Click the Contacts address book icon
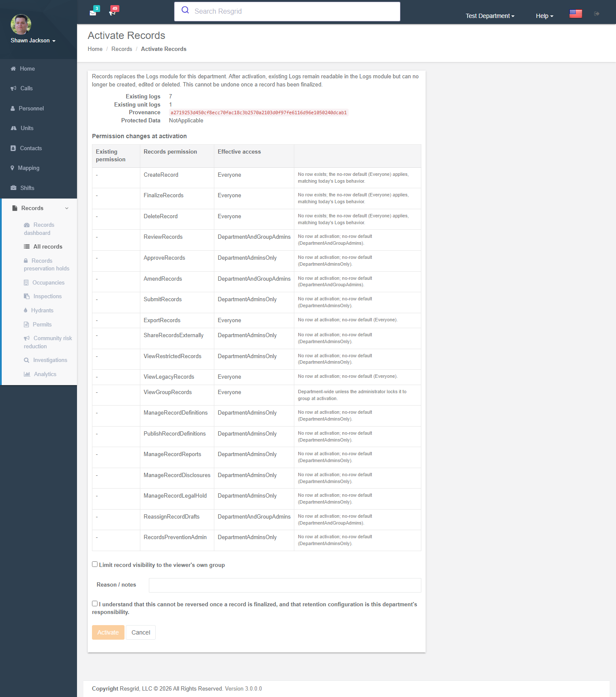Screen dimensions: 616x697 (x=13, y=148)
